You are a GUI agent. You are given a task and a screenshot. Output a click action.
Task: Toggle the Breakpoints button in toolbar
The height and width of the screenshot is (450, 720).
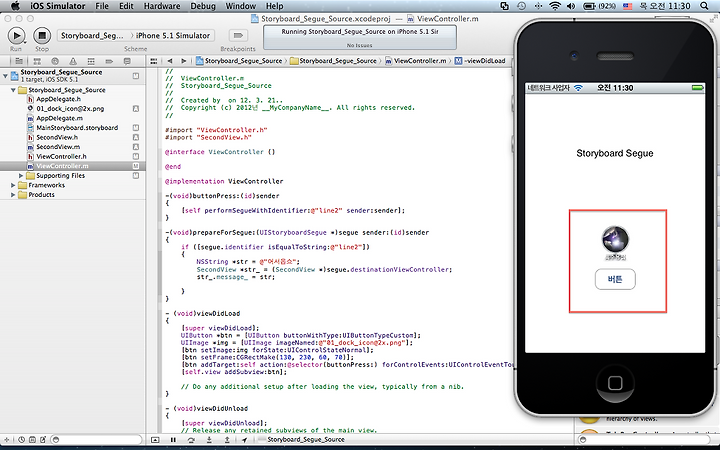pyautogui.click(x=238, y=35)
